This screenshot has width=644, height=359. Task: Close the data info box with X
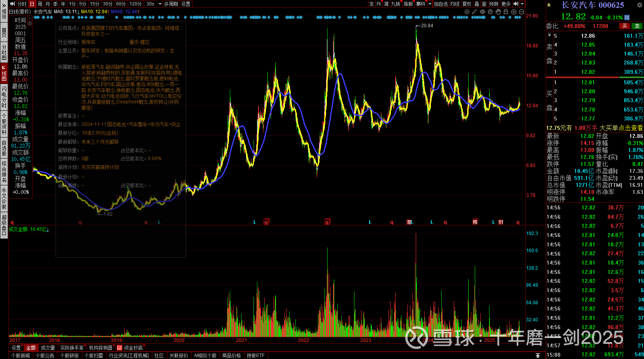click(x=30, y=18)
